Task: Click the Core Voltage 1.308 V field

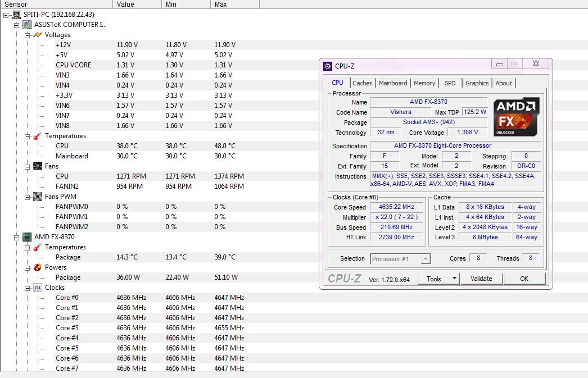Action: coord(468,132)
